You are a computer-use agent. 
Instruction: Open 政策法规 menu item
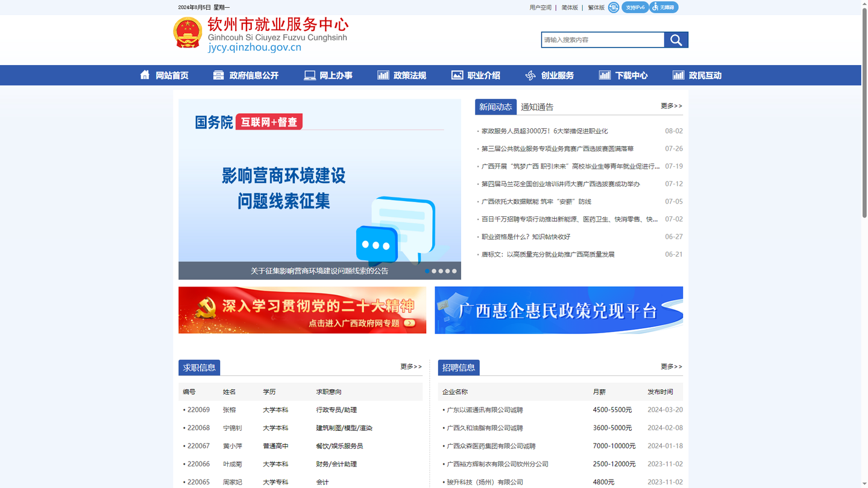[410, 75]
